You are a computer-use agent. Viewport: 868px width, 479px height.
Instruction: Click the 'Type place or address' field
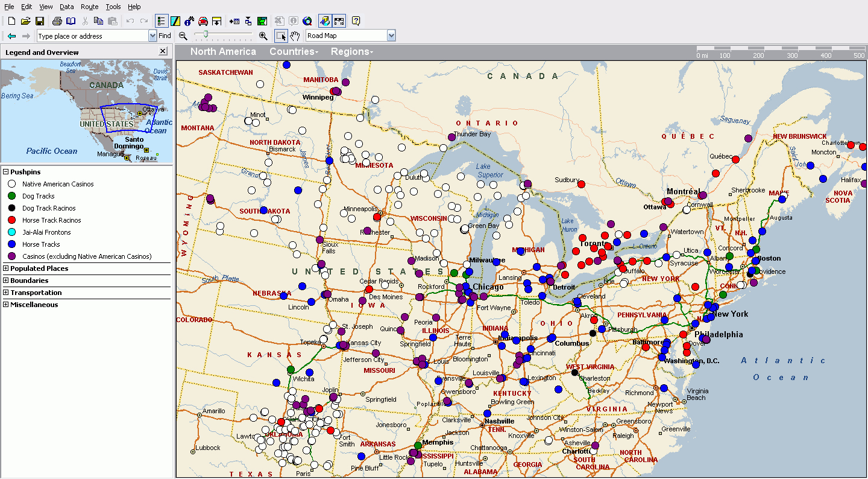(92, 36)
